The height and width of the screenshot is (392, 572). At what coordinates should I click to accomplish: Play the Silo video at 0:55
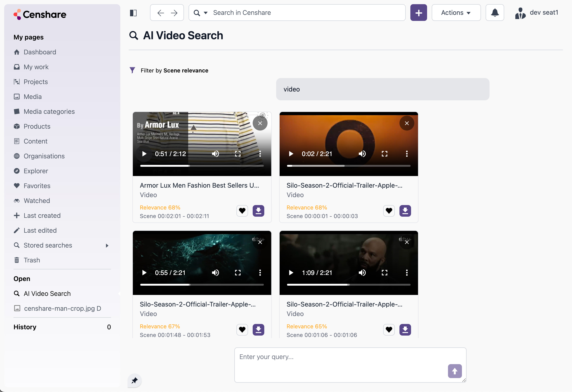click(x=144, y=273)
